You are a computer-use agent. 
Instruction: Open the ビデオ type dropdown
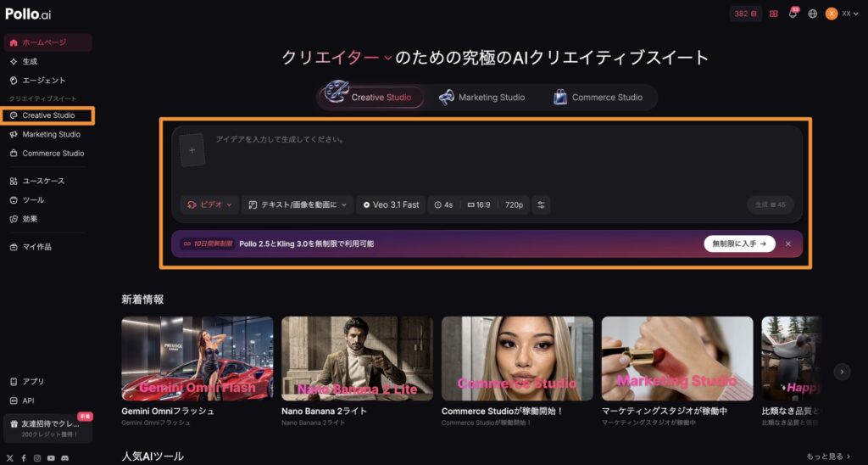209,204
